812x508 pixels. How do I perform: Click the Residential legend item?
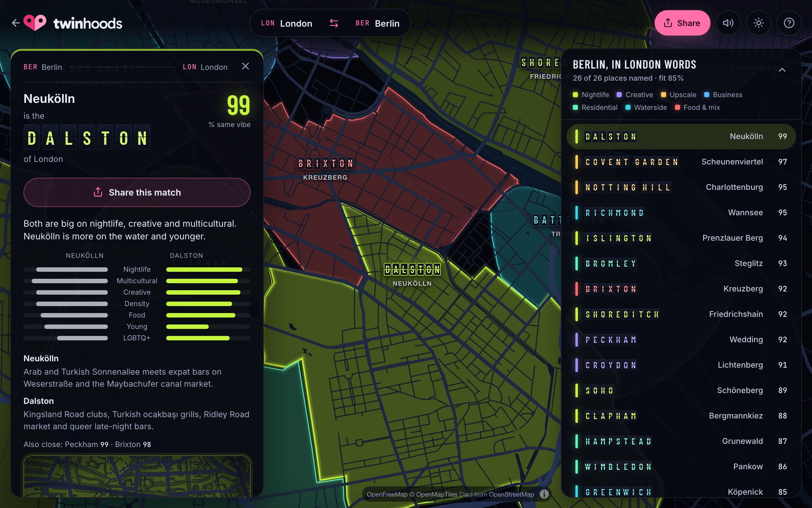[x=595, y=108]
